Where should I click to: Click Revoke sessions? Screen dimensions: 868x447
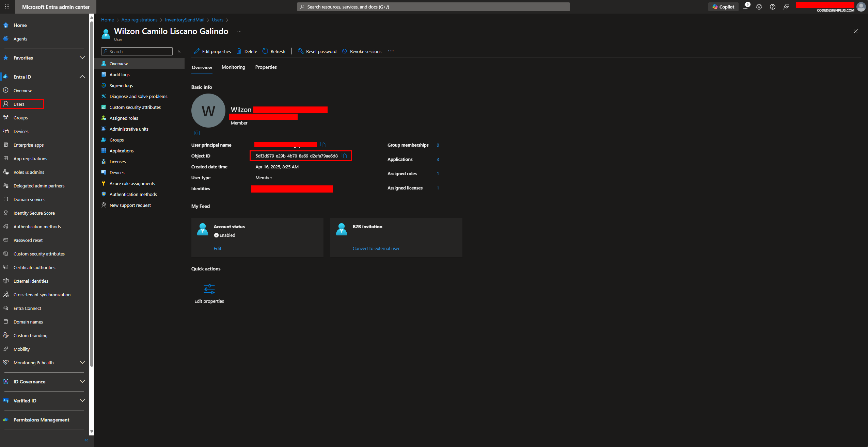coord(362,51)
